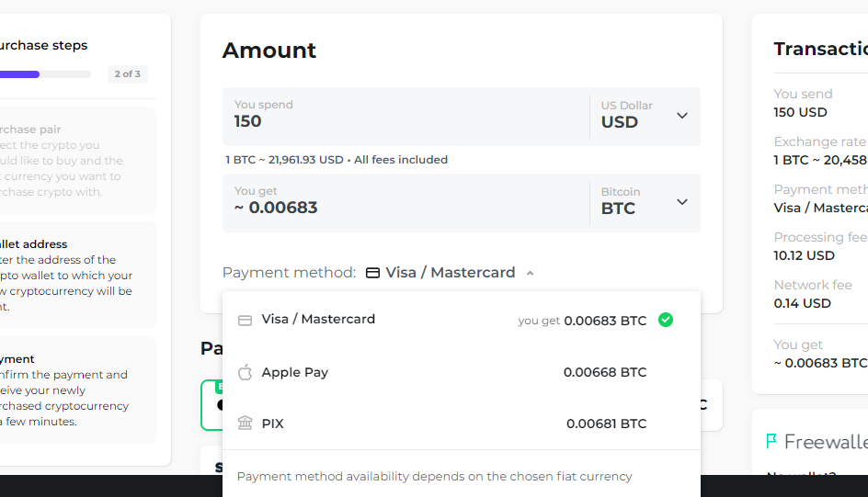Click the "2 of 3" step badge
The image size is (868, 497).
click(x=127, y=74)
